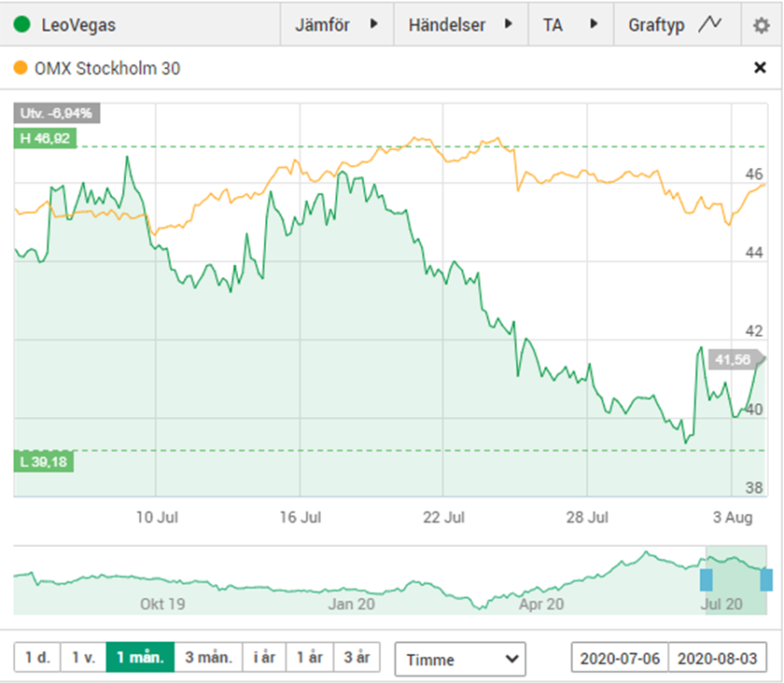Click Apr 20 in the navigator
The height and width of the screenshot is (683, 784).
[x=541, y=604]
